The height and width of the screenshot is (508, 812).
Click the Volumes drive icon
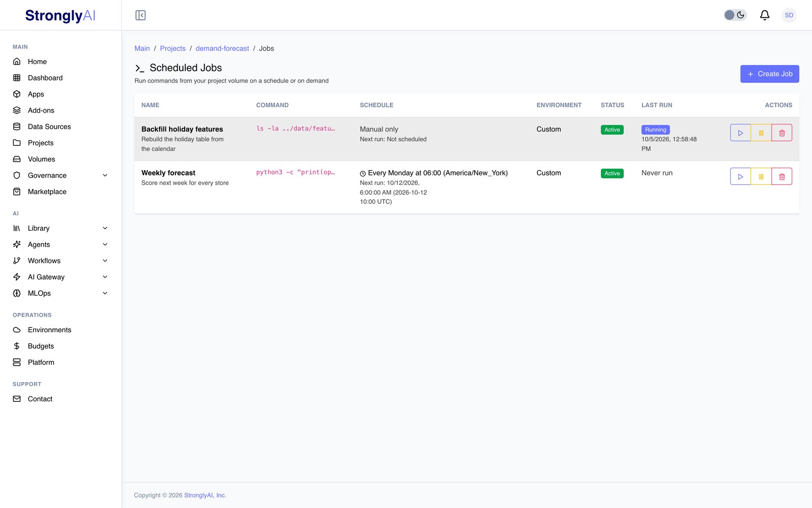(x=17, y=159)
